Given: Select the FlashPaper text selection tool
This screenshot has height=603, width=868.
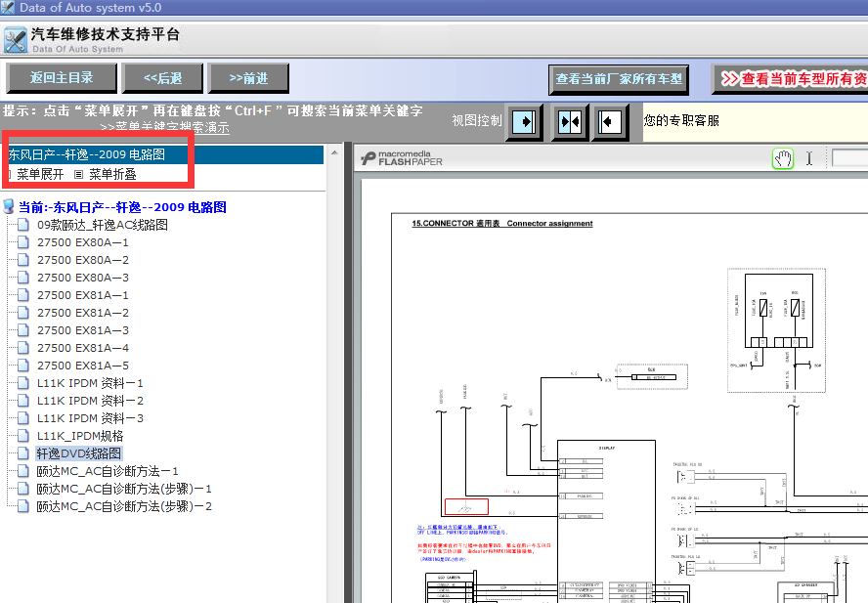Looking at the screenshot, I should [x=808, y=159].
